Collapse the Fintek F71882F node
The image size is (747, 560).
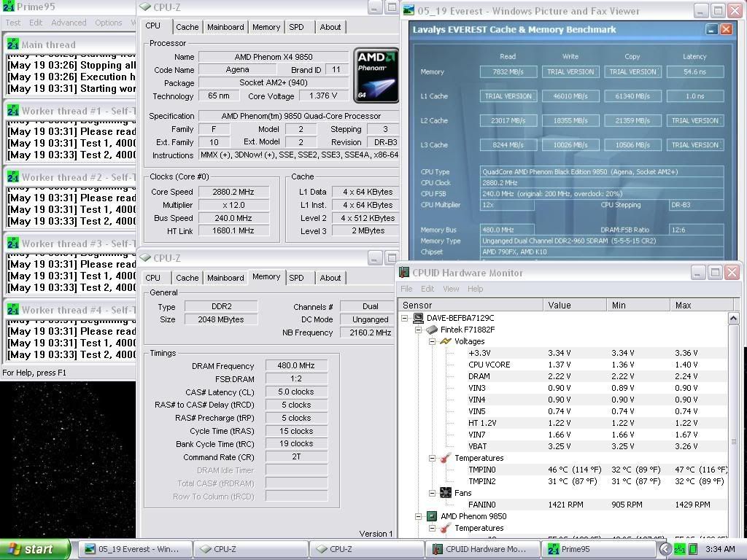coord(418,330)
